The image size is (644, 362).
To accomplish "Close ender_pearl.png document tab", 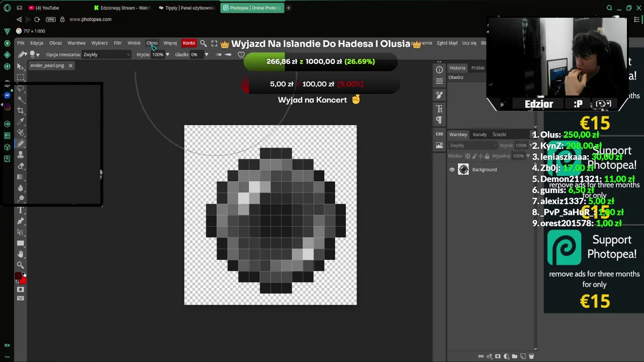I will coord(70,65).
